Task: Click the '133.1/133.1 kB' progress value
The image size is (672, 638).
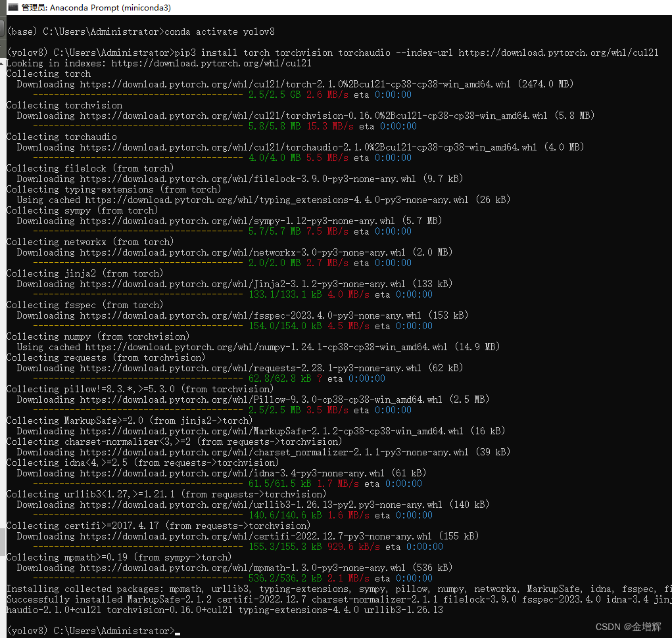Action: pyautogui.click(x=285, y=294)
